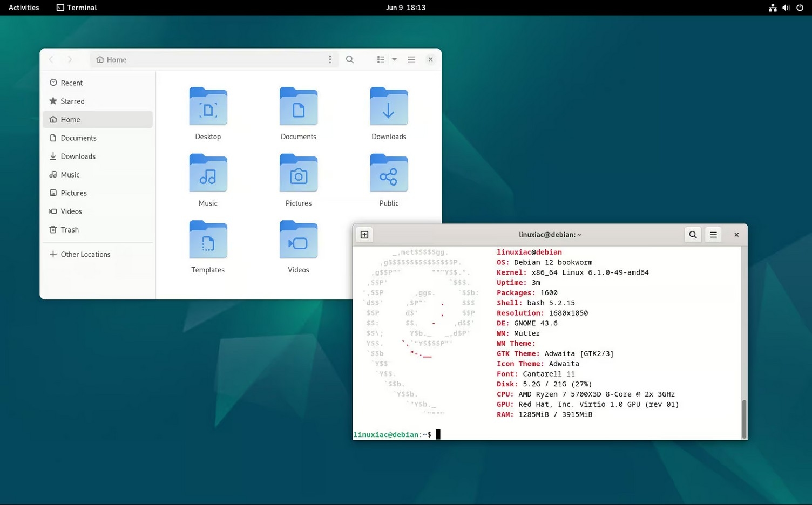Viewport: 812px width, 505px height.
Task: Open the path bar three-dot menu
Action: point(330,59)
